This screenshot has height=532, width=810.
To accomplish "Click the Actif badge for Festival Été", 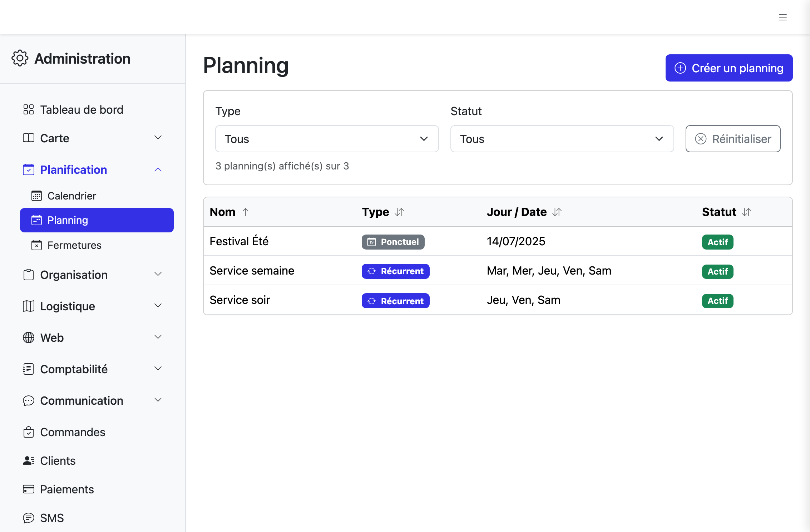I will [x=718, y=242].
